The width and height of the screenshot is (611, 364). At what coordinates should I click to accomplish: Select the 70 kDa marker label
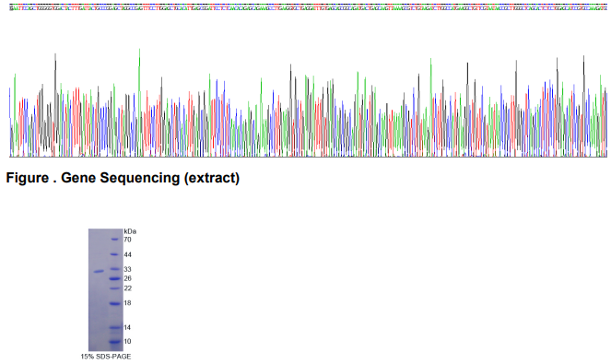pyautogui.click(x=127, y=240)
